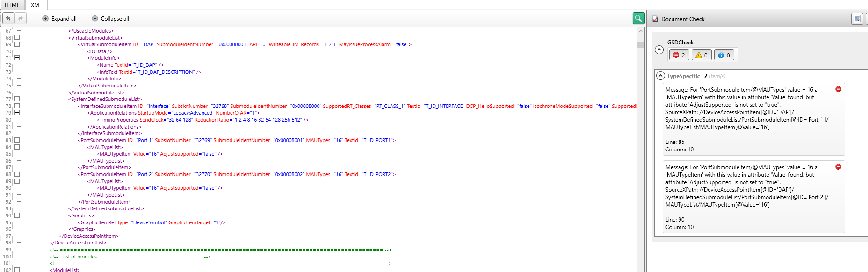Click the Collapse all button
The image size is (868, 272).
click(x=110, y=19)
